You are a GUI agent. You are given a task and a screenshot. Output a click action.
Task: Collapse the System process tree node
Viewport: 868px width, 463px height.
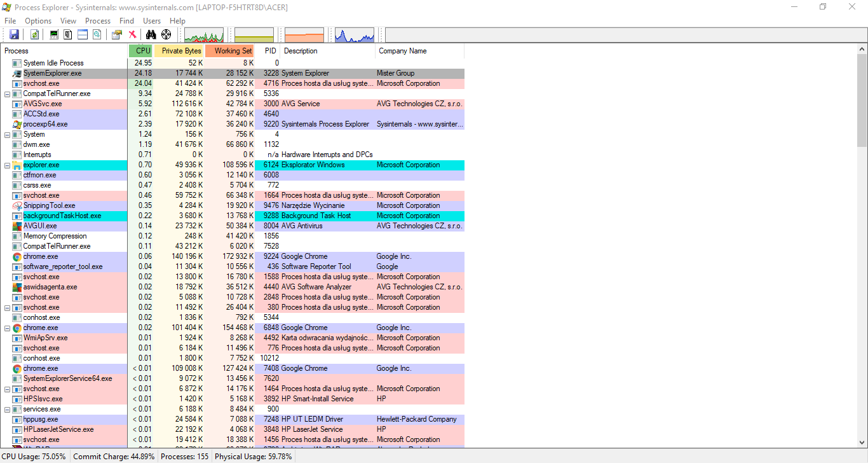[x=7, y=134]
